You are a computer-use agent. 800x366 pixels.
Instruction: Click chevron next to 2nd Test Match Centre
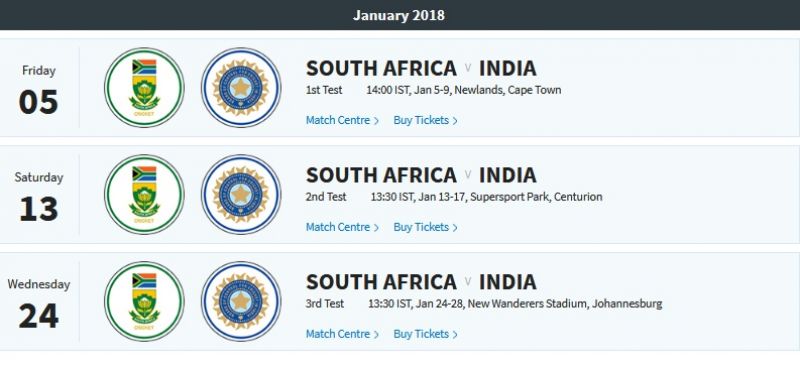coord(376,228)
